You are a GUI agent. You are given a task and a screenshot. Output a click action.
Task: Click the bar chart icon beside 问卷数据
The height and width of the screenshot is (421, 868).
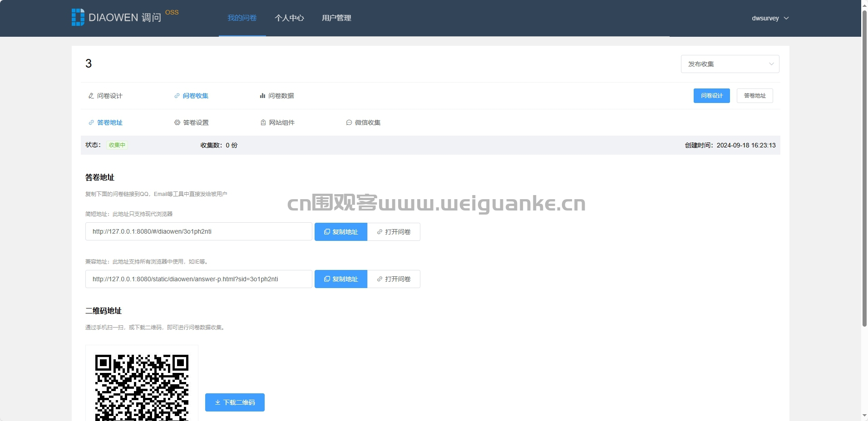coord(262,96)
